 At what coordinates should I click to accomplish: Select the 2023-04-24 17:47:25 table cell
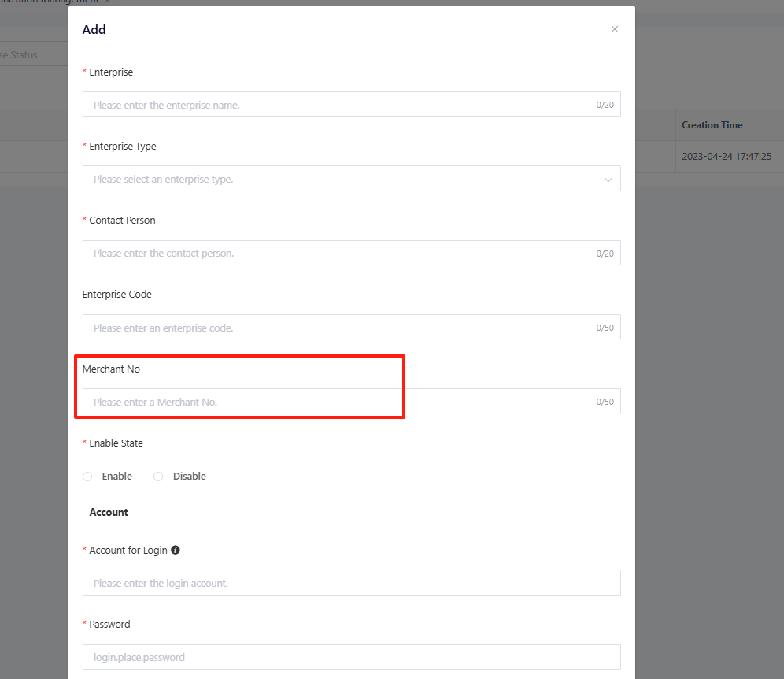pos(726,157)
